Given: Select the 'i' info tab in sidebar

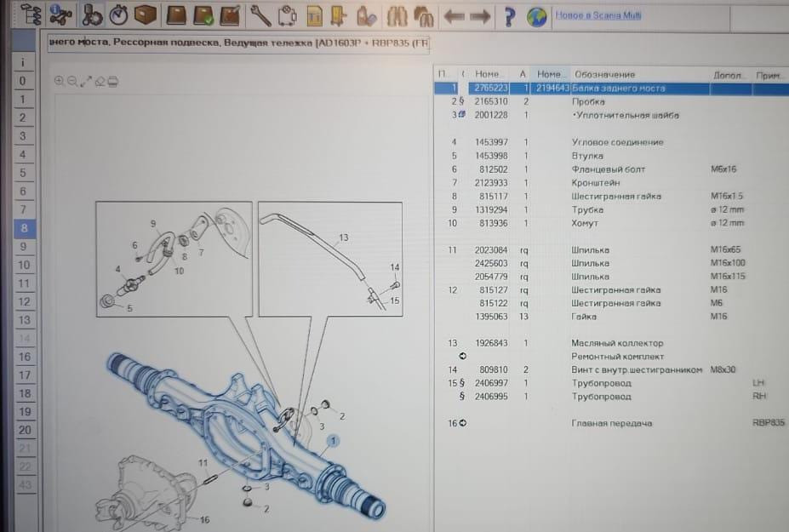Looking at the screenshot, I should tap(23, 62).
